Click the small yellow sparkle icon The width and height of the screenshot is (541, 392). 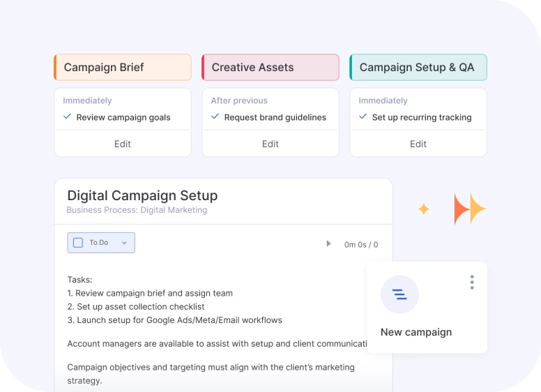(x=423, y=209)
